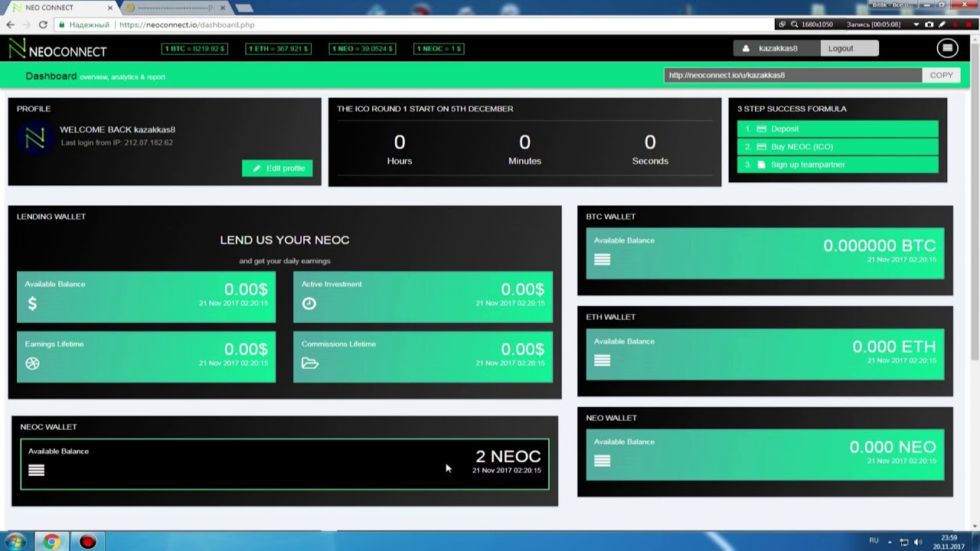Click the clock icon under Active Investment
Image resolution: width=980 pixels, height=551 pixels.
tap(309, 303)
